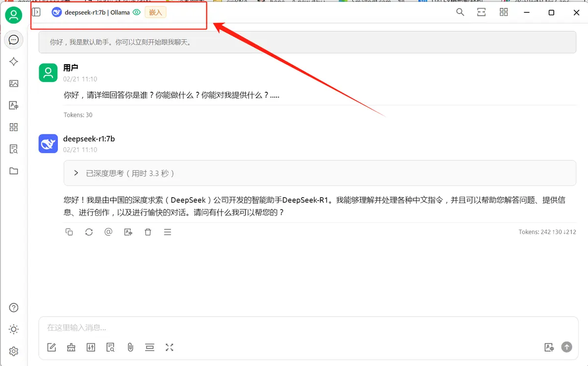Viewport: 588px width, 366px height.
Task: Click the 用户 message avatar
Action: click(48, 73)
